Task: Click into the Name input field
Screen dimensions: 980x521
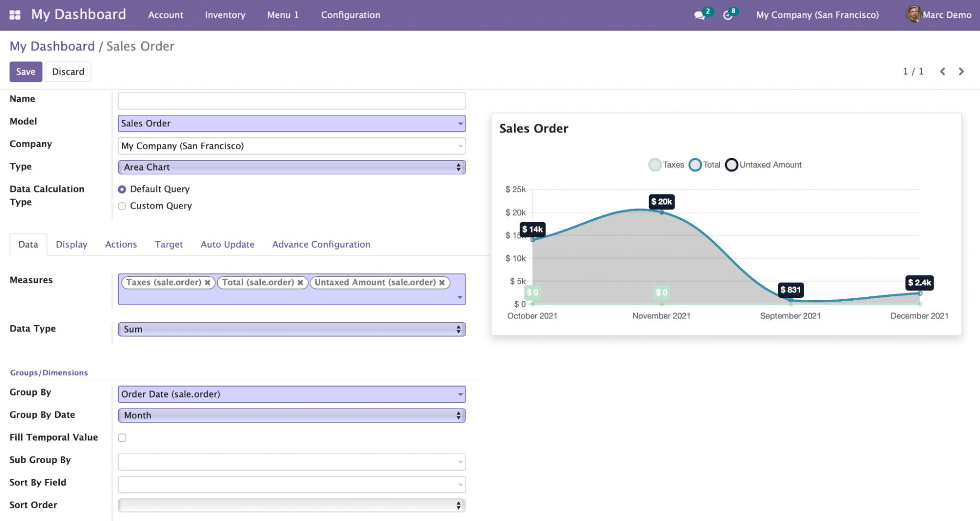Action: coord(292,101)
